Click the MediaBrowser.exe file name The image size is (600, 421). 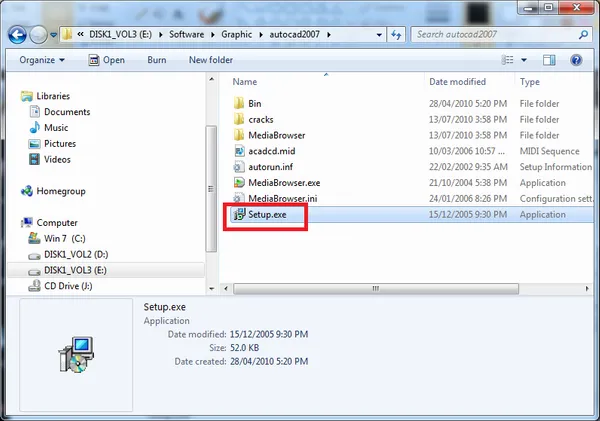click(x=284, y=183)
